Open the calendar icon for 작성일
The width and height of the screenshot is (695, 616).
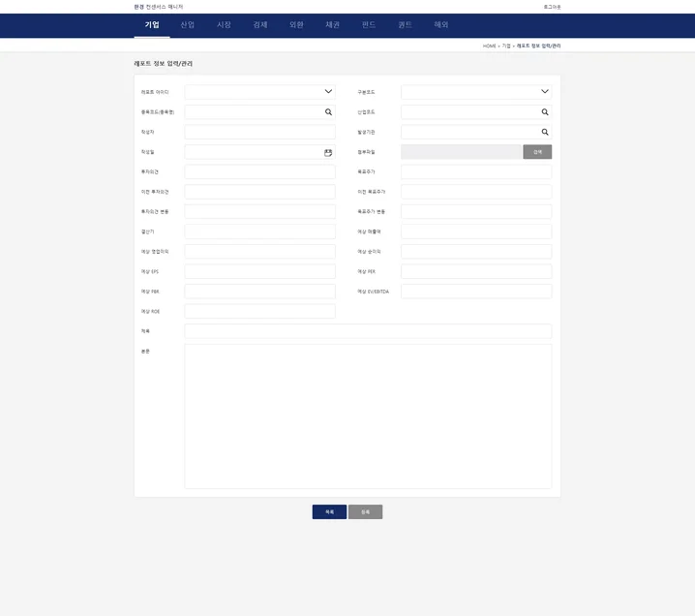coord(328,152)
